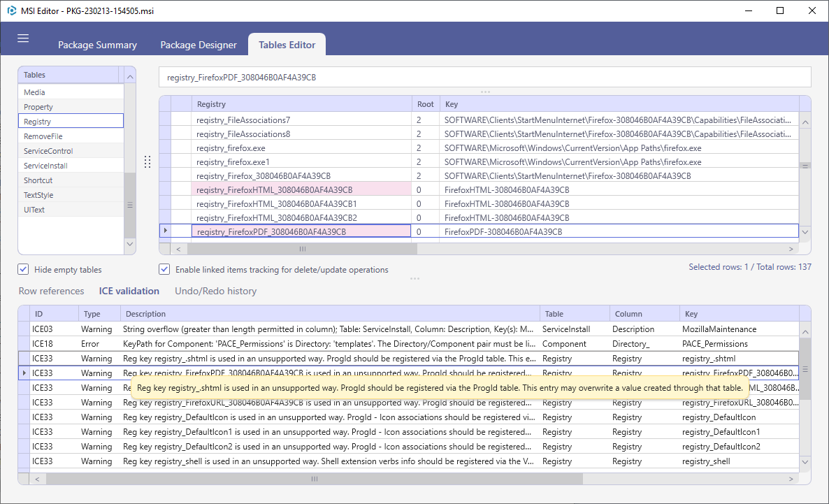
Task: Select the UIText table
Action: coord(71,210)
